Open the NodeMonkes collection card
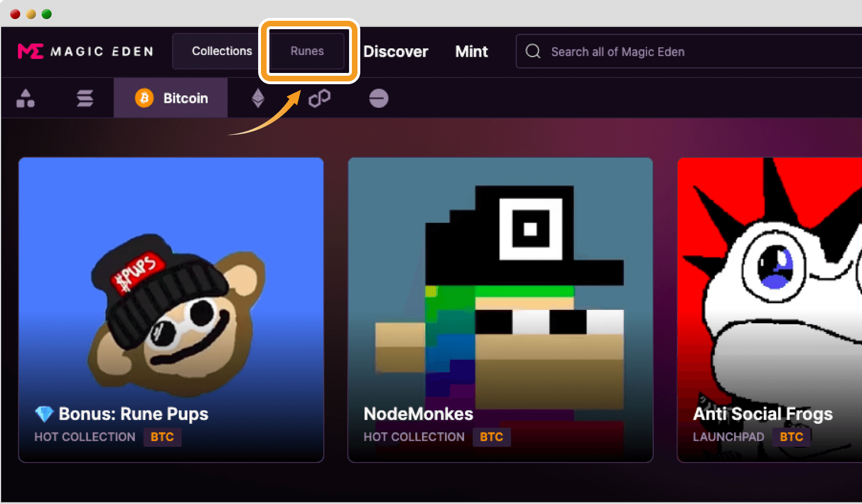 (500, 309)
